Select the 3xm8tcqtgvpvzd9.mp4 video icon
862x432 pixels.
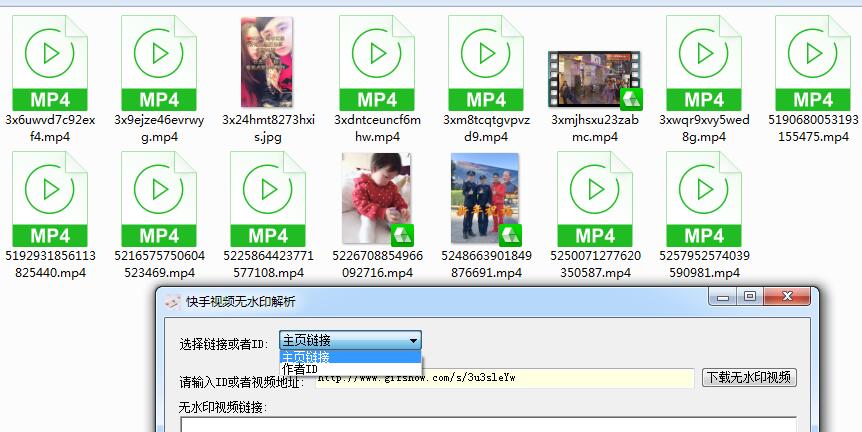click(486, 62)
